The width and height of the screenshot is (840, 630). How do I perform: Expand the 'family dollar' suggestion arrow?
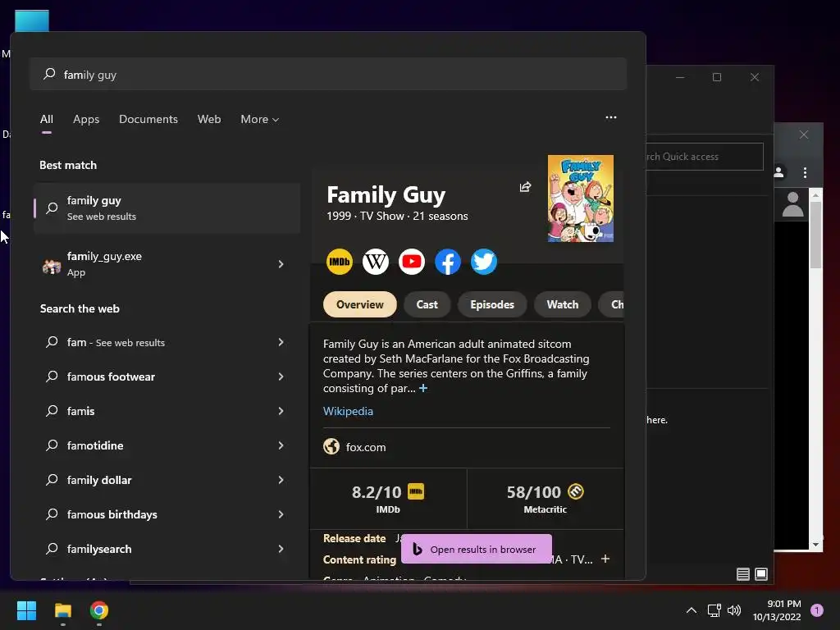click(x=281, y=480)
